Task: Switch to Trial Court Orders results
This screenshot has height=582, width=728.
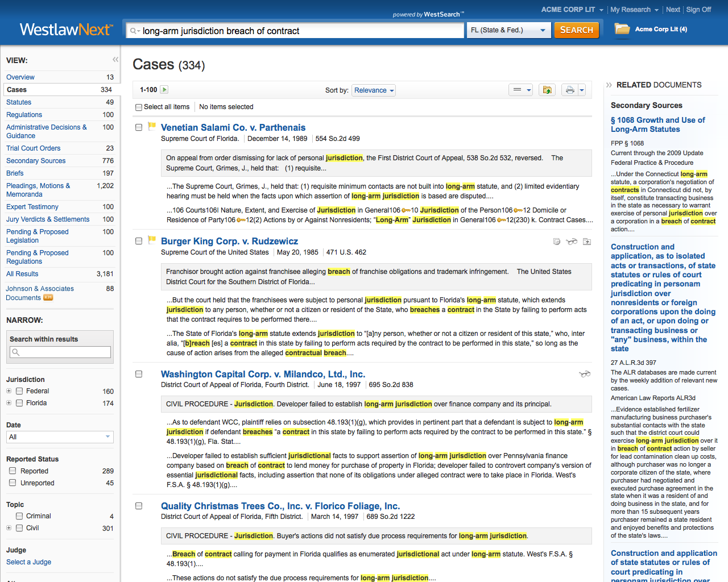Action: (33, 148)
